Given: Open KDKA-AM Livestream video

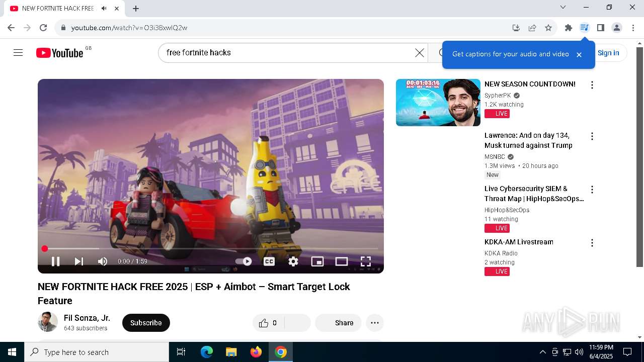Looking at the screenshot, I should (x=519, y=242).
